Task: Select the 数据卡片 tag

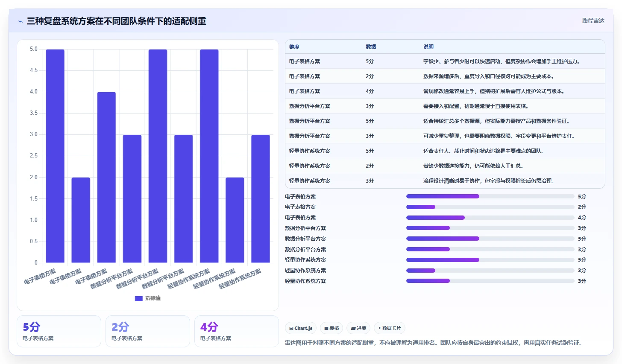Action: (x=390, y=328)
